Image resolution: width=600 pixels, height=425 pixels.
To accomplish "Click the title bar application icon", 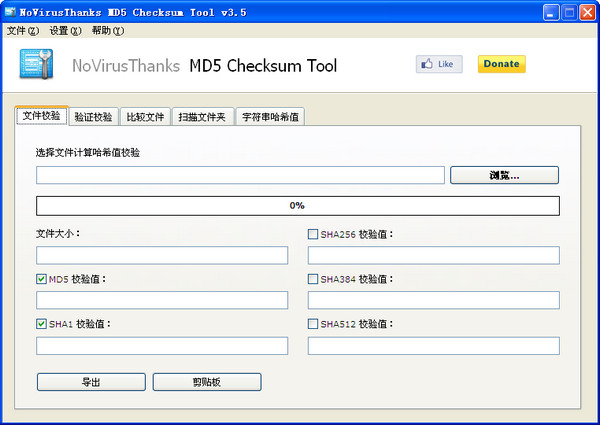I will 10,12.
